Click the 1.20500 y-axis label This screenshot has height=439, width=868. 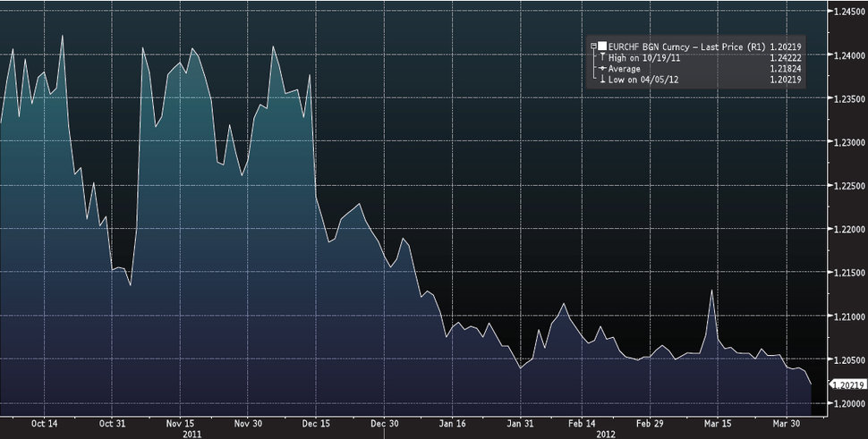(x=849, y=360)
